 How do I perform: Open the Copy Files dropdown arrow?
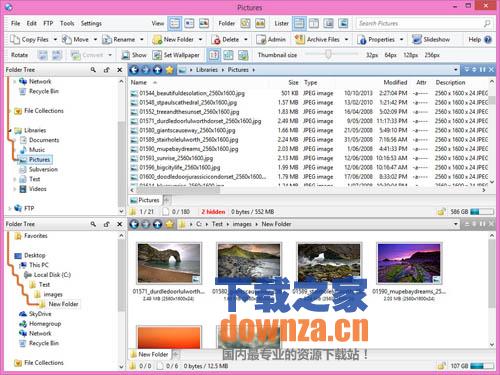point(55,40)
